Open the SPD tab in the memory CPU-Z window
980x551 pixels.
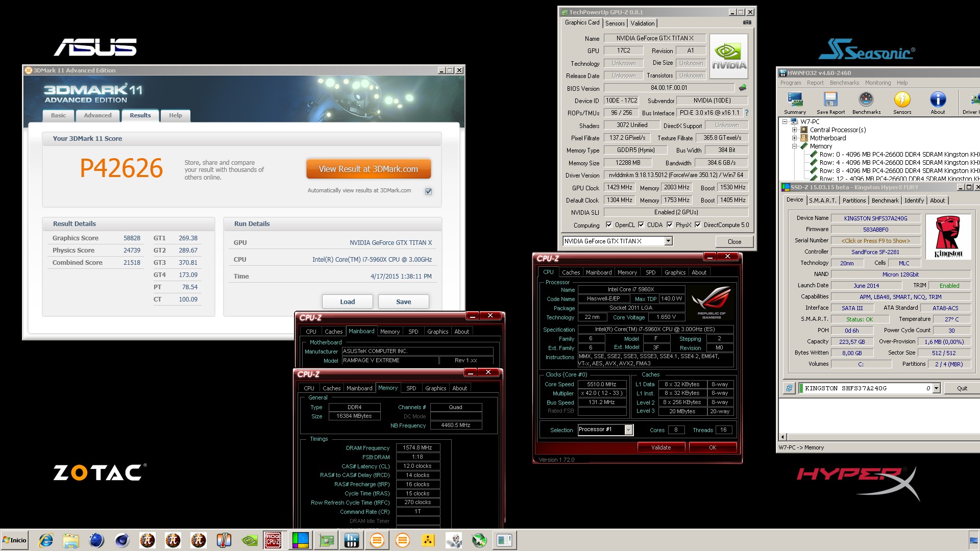tap(411, 388)
